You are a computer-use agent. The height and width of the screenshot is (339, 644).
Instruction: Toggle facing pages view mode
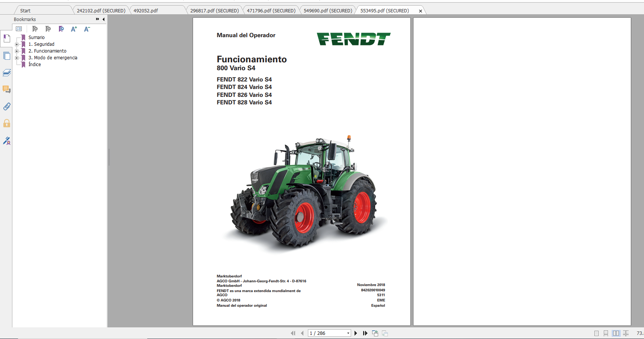[616, 333]
